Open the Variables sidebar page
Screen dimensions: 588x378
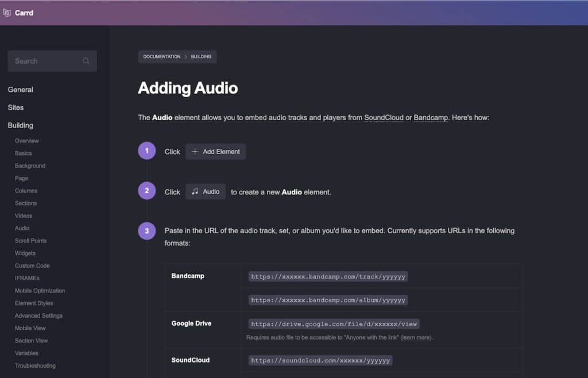[x=26, y=353]
